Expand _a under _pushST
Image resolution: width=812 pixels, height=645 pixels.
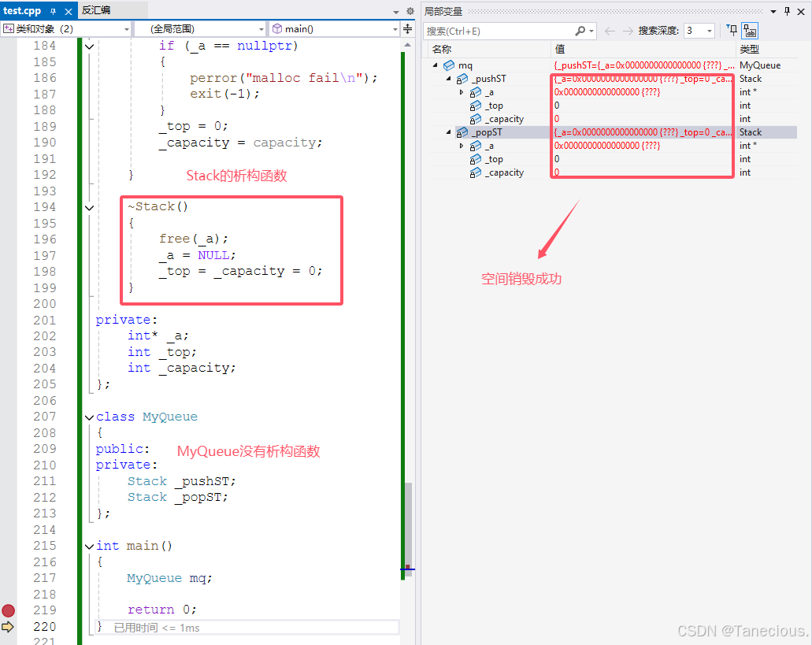(x=462, y=92)
